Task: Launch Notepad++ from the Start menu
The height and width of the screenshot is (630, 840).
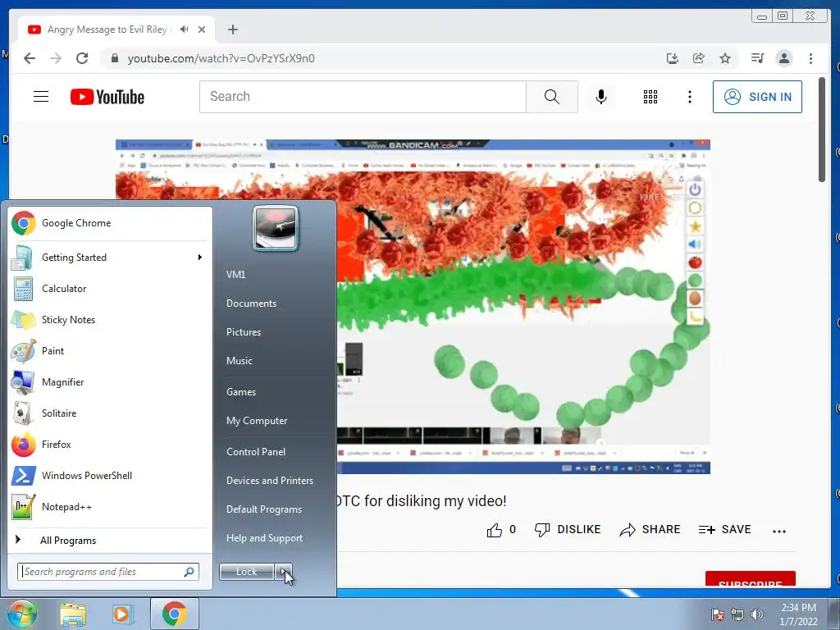Action: (110, 507)
